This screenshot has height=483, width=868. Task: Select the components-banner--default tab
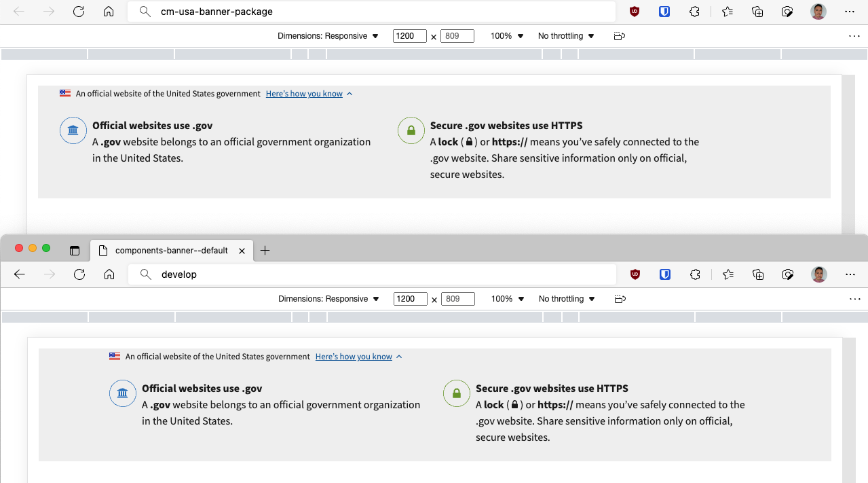tap(172, 251)
